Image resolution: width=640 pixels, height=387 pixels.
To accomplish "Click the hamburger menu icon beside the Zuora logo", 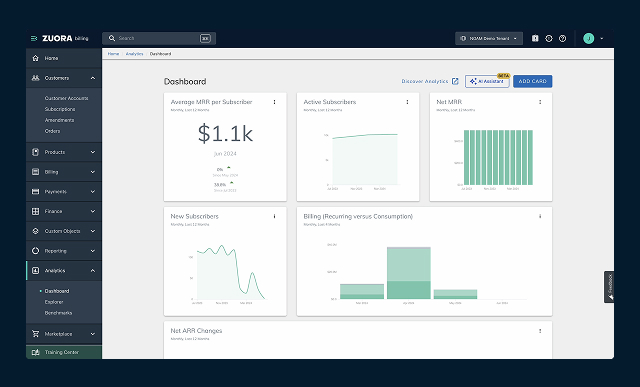I will 34,38.
